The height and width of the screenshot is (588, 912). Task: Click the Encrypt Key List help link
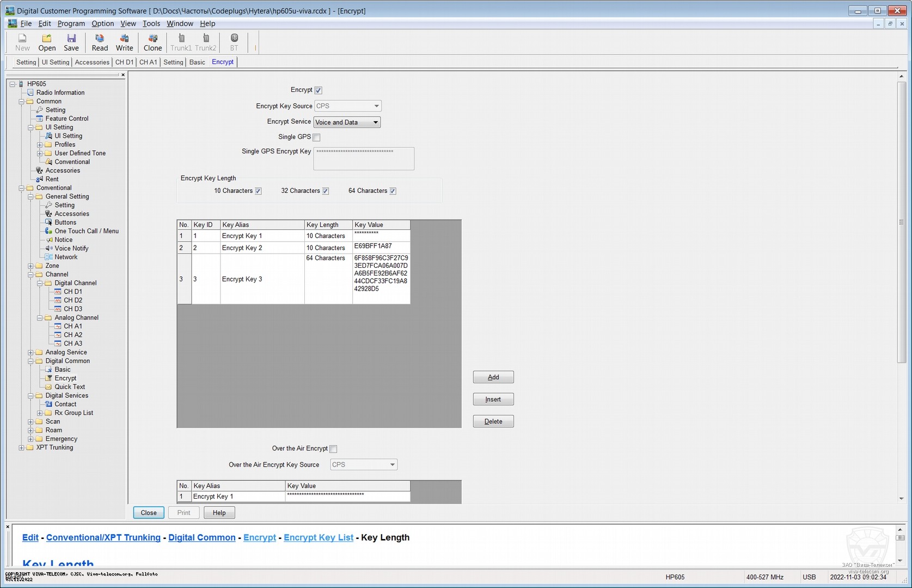click(318, 537)
